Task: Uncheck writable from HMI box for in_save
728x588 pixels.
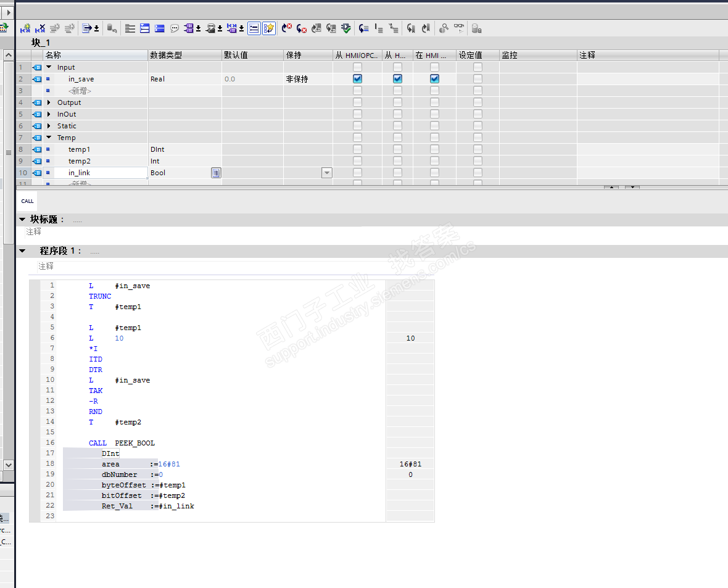Action: [x=397, y=79]
